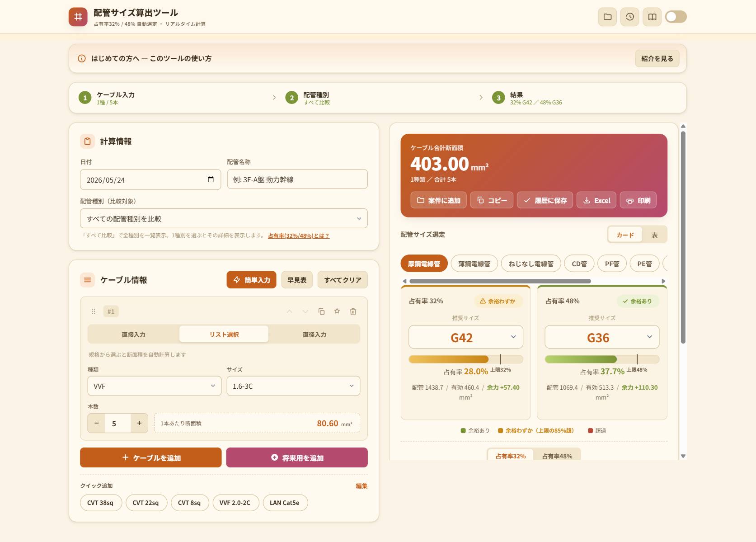This screenshot has width=756, height=542.
Task: Delete cable #1 with the trash icon
Action: tap(353, 311)
